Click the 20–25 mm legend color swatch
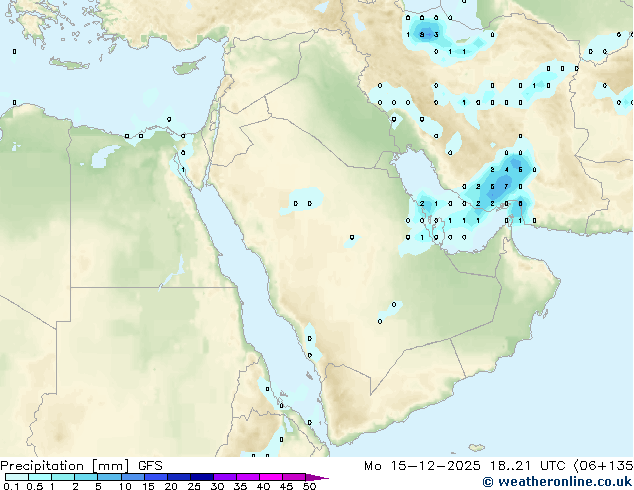Screen dimensions: 634x490 pyautogui.click(x=178, y=477)
